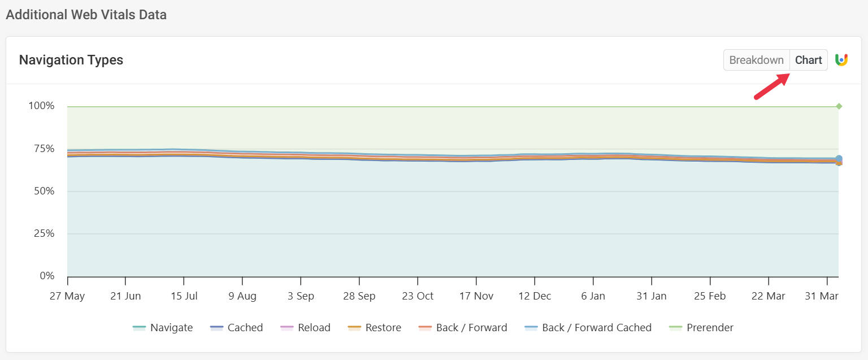
Task: Click the green Prerender legend swatch
Action: (675, 328)
